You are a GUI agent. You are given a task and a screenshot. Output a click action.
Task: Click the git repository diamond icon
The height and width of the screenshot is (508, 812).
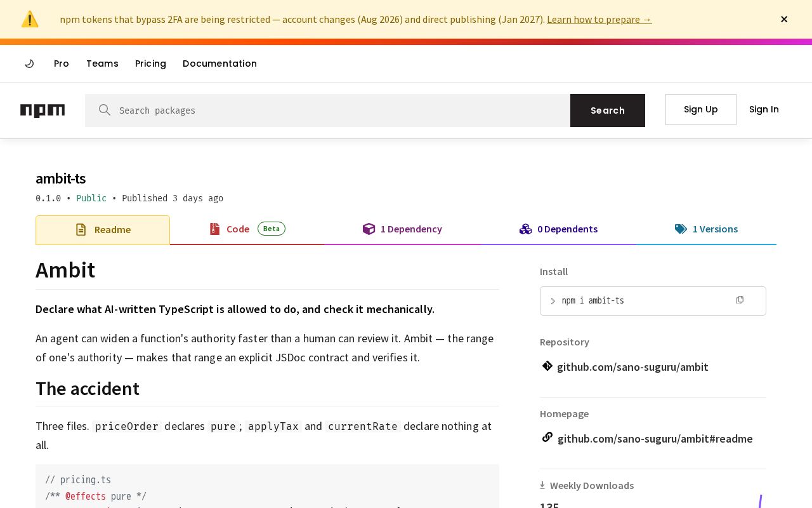pyautogui.click(x=547, y=366)
